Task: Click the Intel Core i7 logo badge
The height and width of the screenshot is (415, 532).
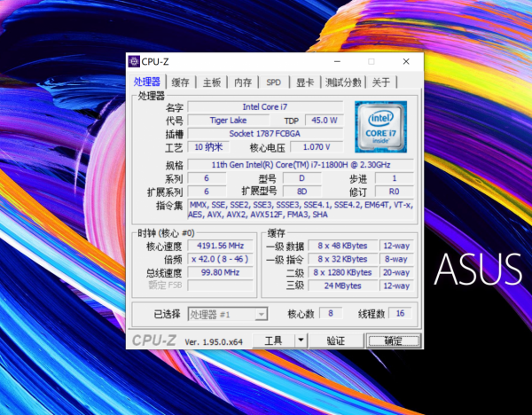Action: (379, 127)
